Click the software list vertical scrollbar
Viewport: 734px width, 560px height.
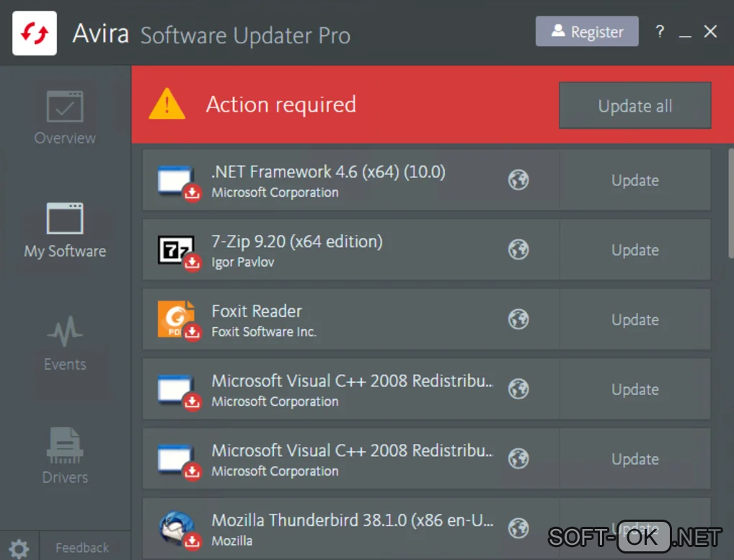click(x=730, y=203)
